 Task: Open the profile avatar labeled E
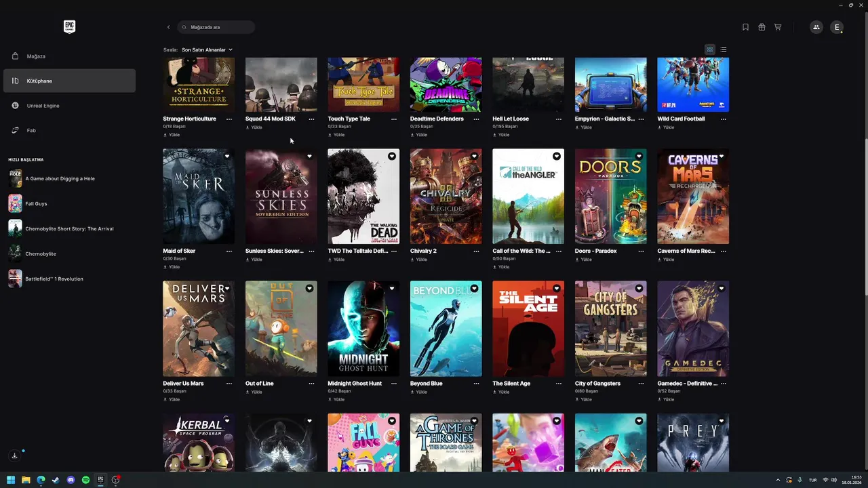tap(837, 27)
